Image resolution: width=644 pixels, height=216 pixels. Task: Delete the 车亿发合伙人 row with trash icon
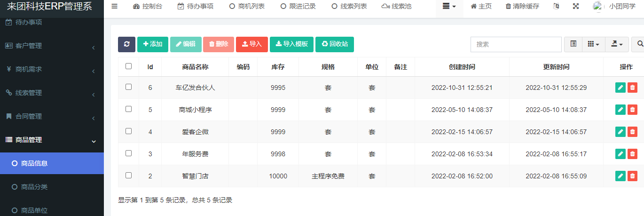point(632,88)
